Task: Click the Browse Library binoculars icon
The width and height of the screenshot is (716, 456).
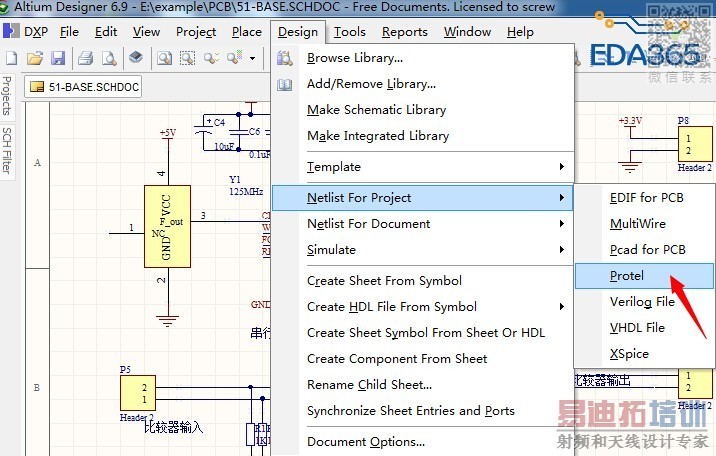Action: click(284, 58)
